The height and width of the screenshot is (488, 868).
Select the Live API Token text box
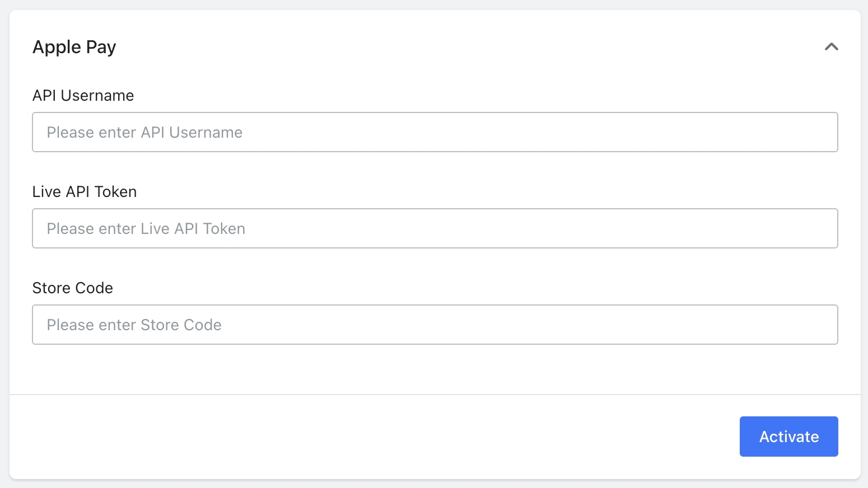pyautogui.click(x=435, y=228)
